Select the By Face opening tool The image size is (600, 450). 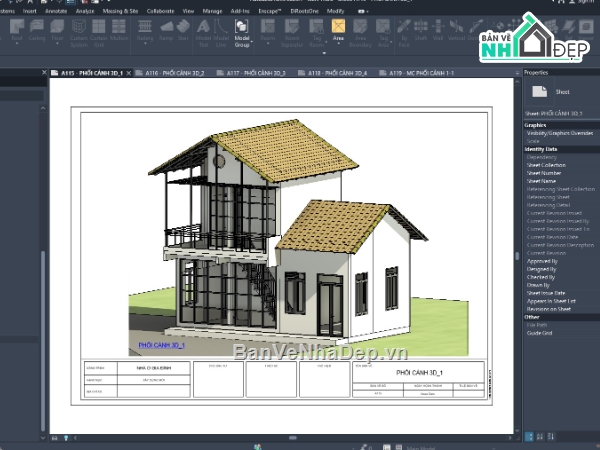tap(404, 33)
